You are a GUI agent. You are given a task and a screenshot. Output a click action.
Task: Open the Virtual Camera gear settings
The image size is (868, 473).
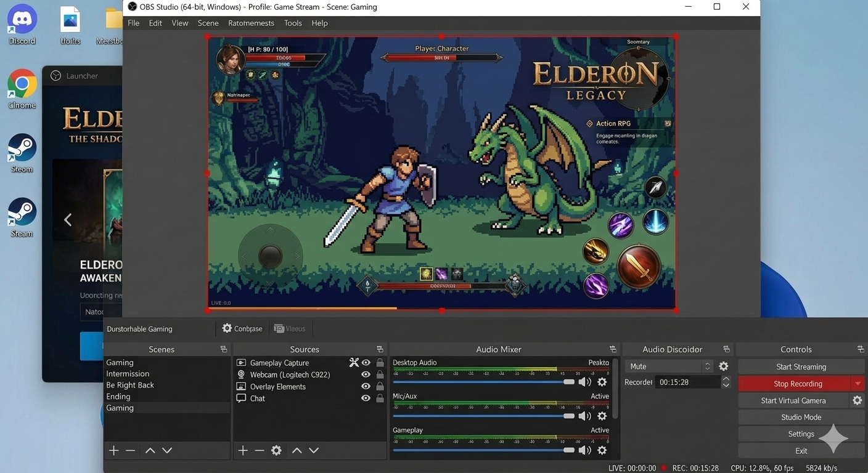tap(857, 400)
